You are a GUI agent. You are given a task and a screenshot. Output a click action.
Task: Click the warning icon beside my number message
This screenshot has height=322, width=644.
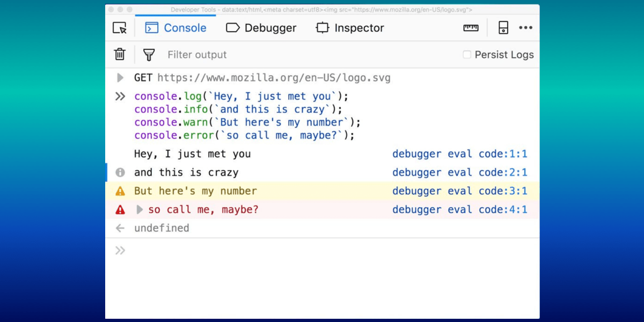tap(120, 191)
